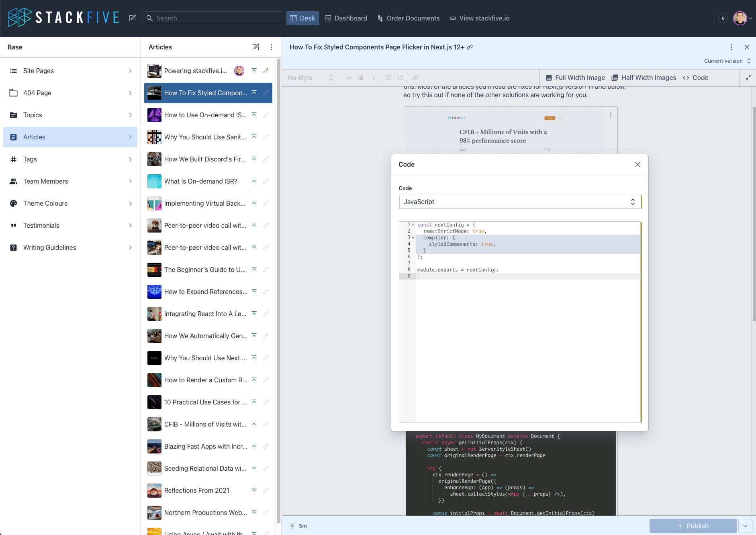Open Theme Colours section
This screenshot has width=756, height=535.
click(x=70, y=203)
